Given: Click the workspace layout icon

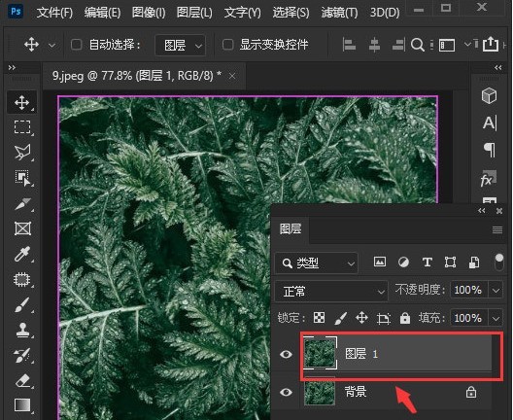Looking at the screenshot, I should [x=447, y=45].
